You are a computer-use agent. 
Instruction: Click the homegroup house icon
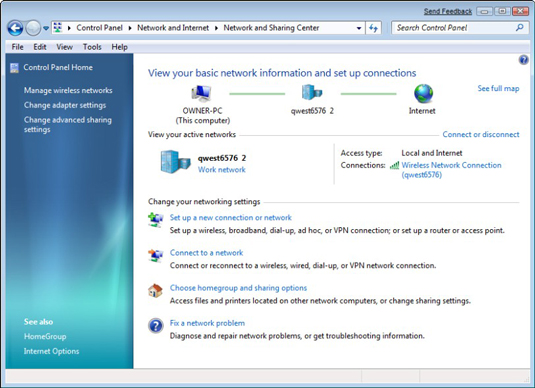[155, 290]
